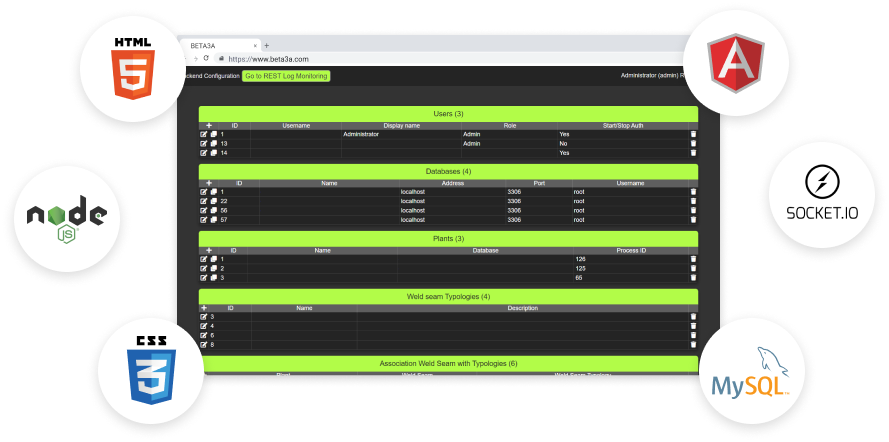Duplicate the database with ID 57
The image size is (889, 442).
pyautogui.click(x=214, y=220)
